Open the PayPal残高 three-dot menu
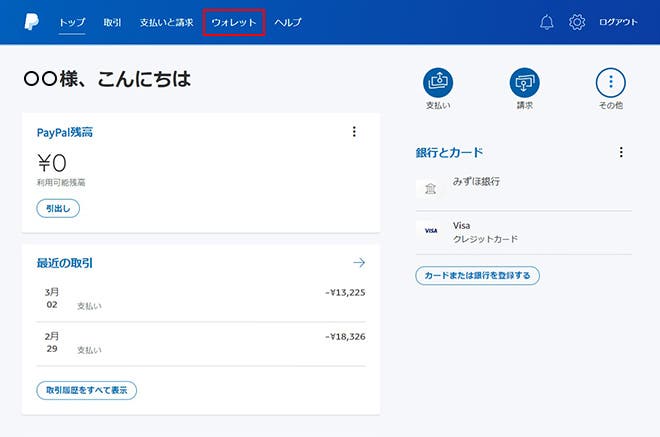The height and width of the screenshot is (437, 660). click(x=353, y=132)
